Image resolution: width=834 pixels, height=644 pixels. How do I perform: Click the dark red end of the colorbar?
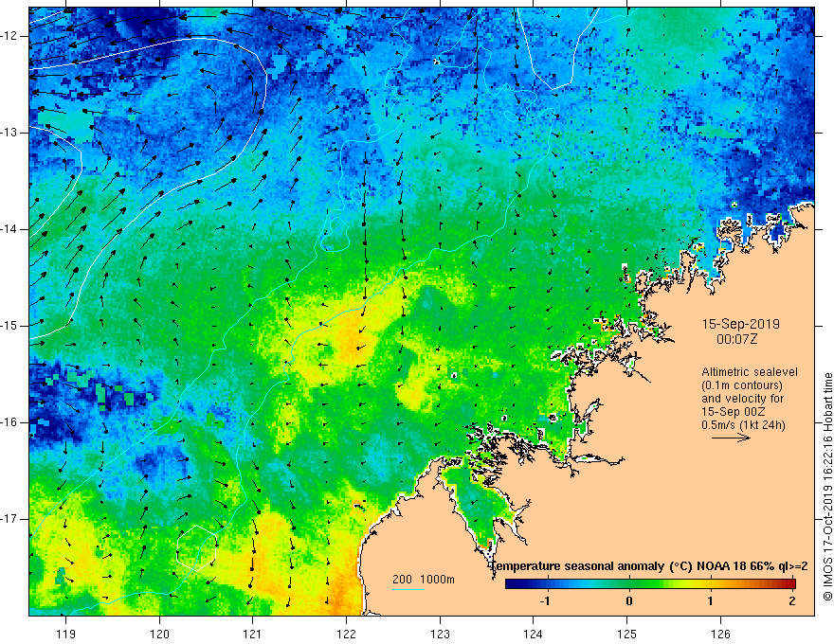[791, 584]
